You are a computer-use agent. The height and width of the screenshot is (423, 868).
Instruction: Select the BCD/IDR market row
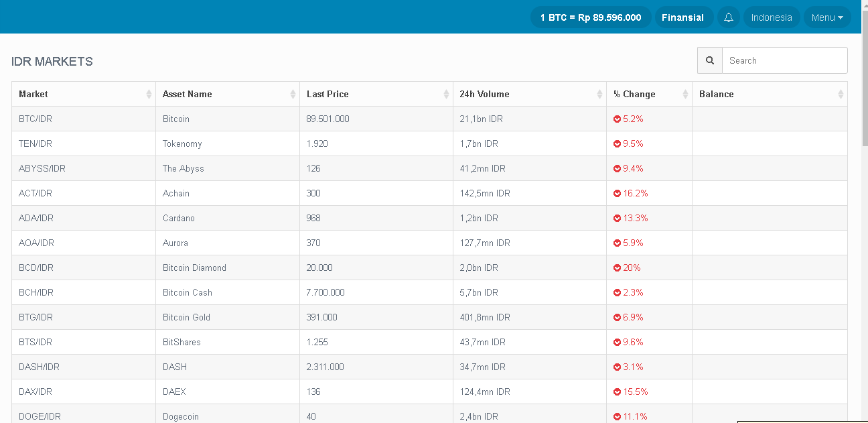coord(429,267)
